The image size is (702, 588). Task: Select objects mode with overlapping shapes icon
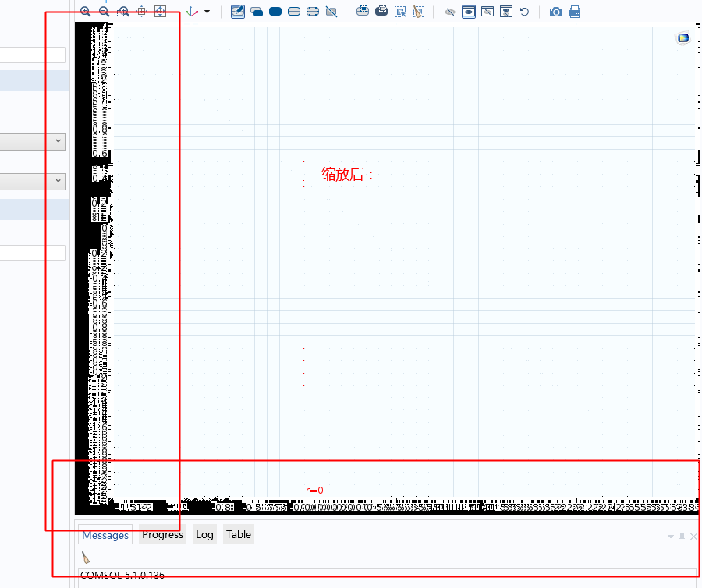pos(257,12)
